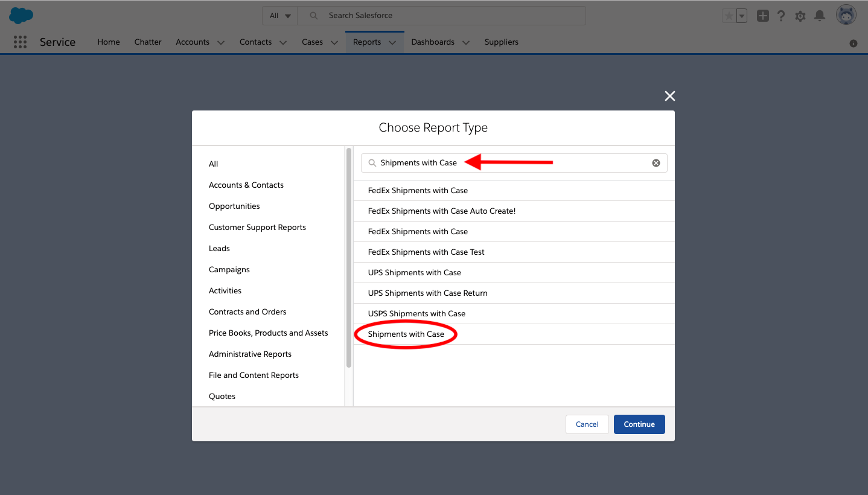The width and height of the screenshot is (868, 495).
Task: Close the dialog with the X icon
Action: coord(669,96)
